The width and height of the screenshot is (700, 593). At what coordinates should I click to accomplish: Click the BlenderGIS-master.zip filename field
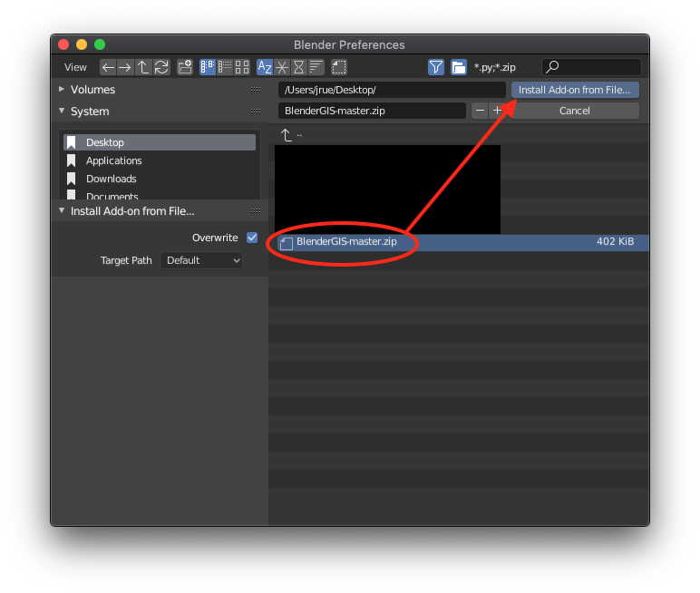(x=372, y=111)
